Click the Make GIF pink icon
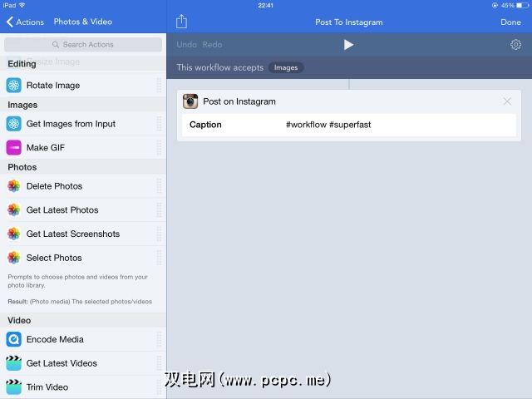This screenshot has height=399, width=532. 14,148
